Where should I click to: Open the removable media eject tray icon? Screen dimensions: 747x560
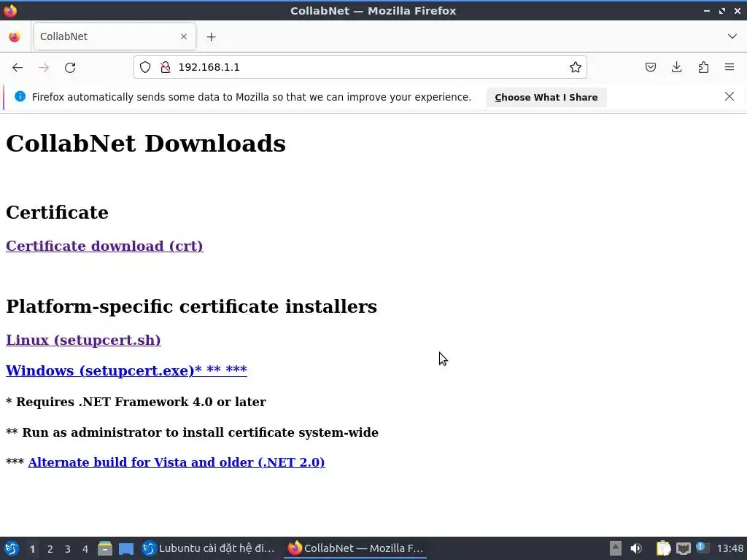pos(615,548)
